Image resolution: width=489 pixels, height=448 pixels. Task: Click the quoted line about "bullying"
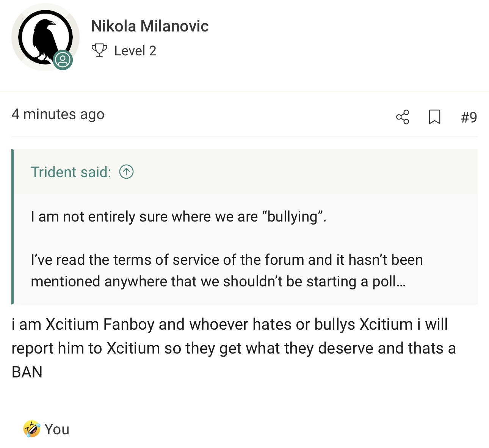coord(178,217)
